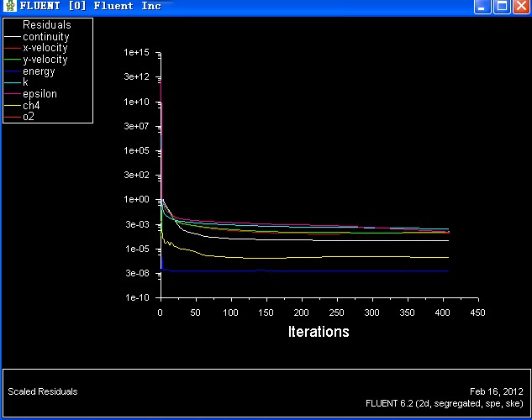The width and height of the screenshot is (532, 420).
Task: Close the FLUENT graphics window
Action: point(521,7)
